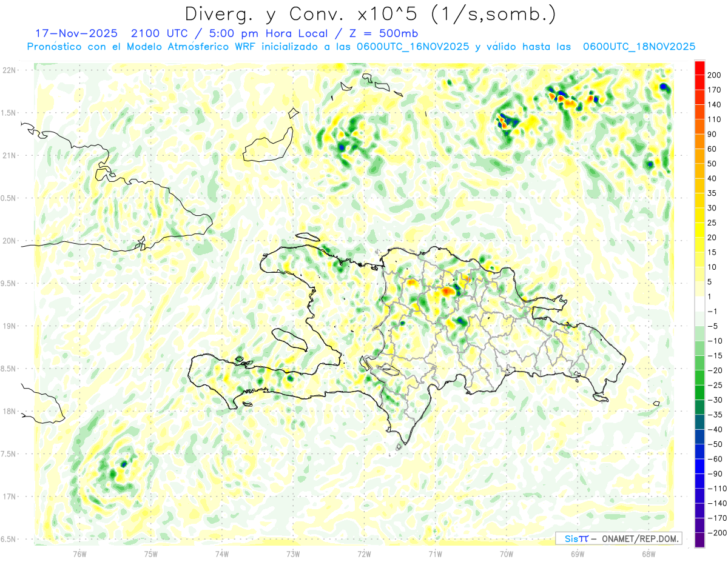728x562 pixels.
Task: Click the '72W' longitude label
Action: click(x=364, y=554)
